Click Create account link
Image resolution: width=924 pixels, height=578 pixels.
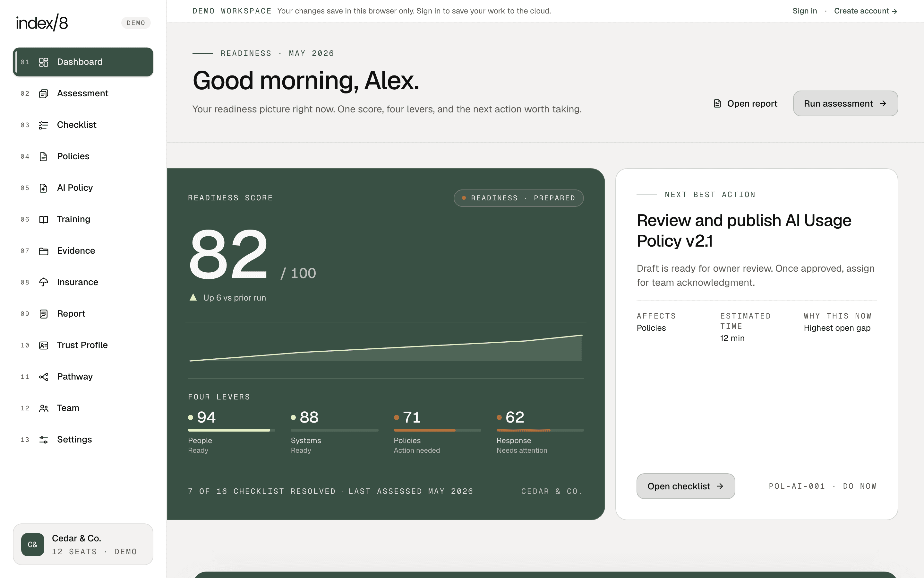pyautogui.click(x=866, y=11)
